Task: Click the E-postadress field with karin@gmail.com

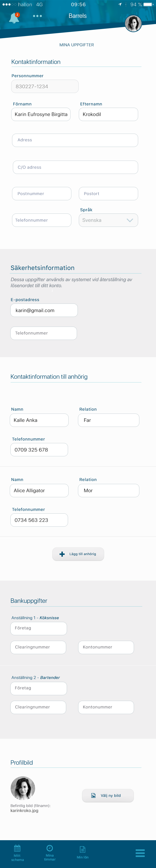Action: 44,310
